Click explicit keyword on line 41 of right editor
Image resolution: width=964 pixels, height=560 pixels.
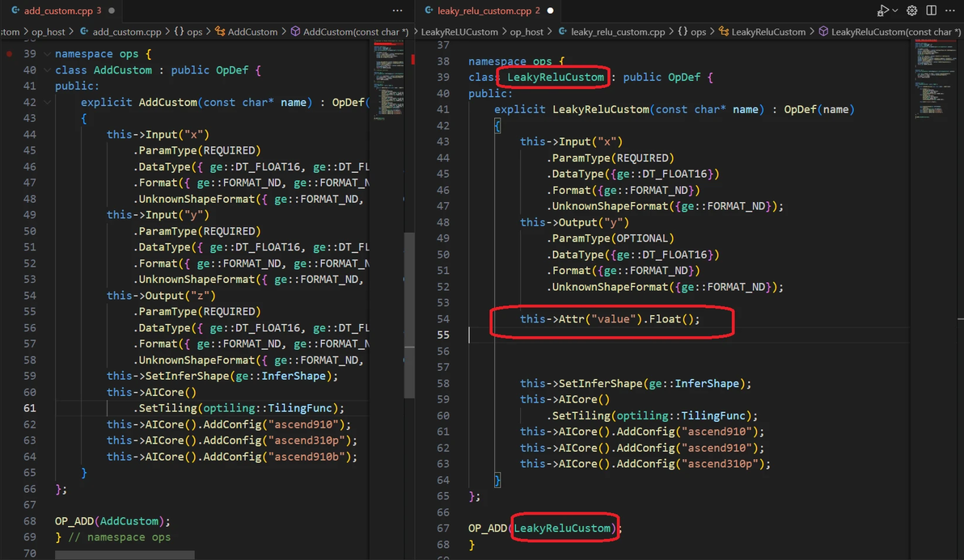click(x=519, y=109)
